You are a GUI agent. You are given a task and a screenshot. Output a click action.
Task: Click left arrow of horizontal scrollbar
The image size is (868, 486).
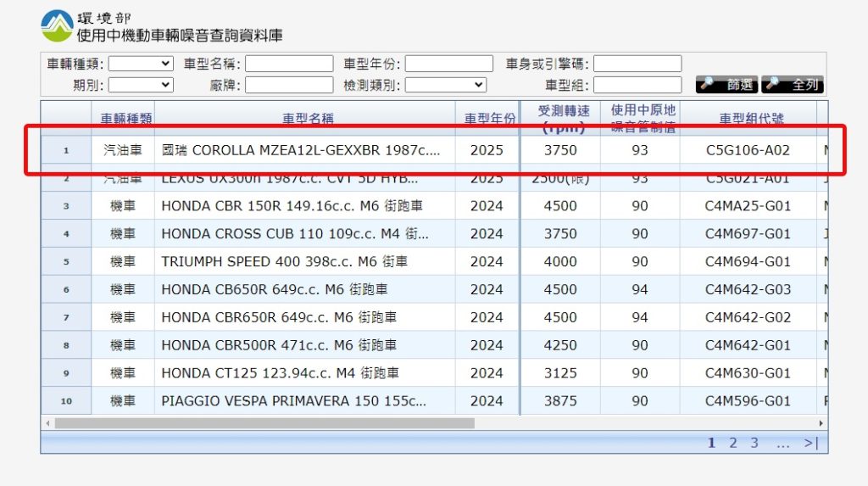click(47, 423)
